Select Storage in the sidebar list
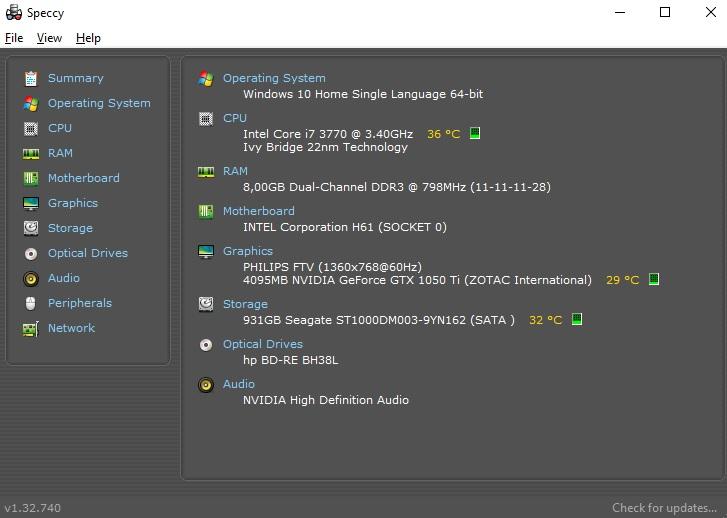The image size is (727, 518). pyautogui.click(x=70, y=228)
